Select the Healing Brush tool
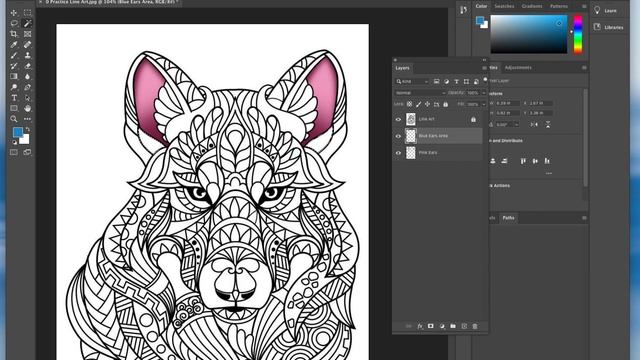640x360 pixels. (27, 44)
